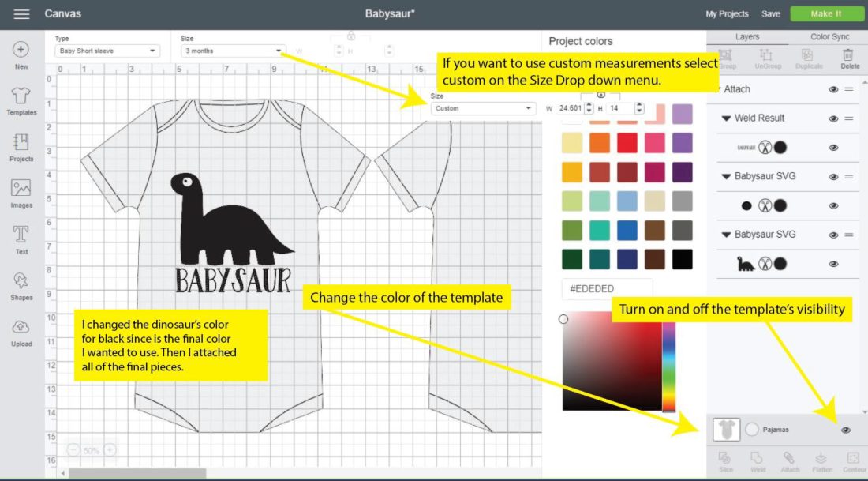This screenshot has height=481, width=868.
Task: Pick the medium blue project color swatch
Action: (627, 231)
